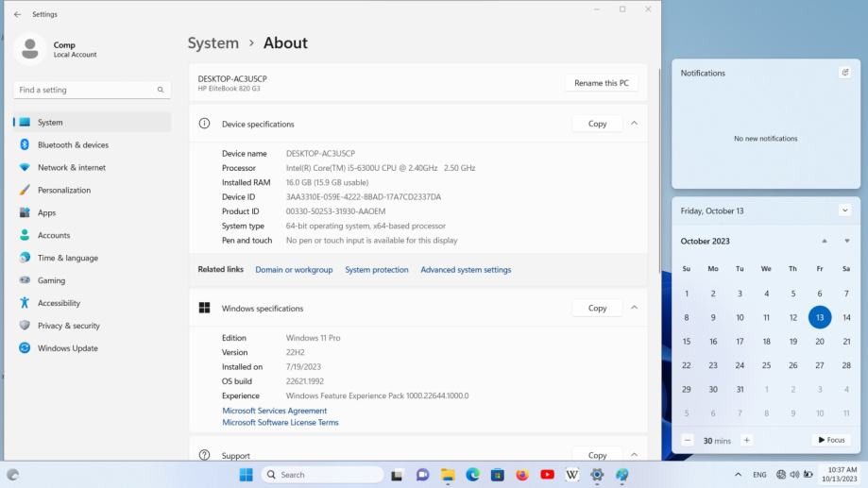Select Windows Update in the sidebar

pos(67,348)
